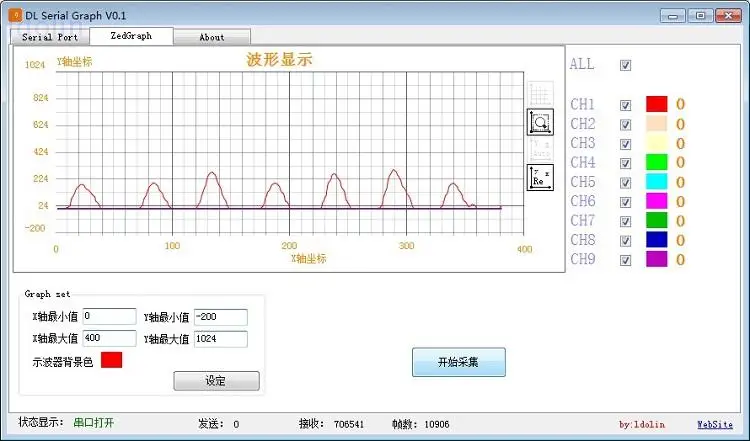The image size is (750, 441).
Task: Click the X轴最大值 field showing 400
Action: 110,338
